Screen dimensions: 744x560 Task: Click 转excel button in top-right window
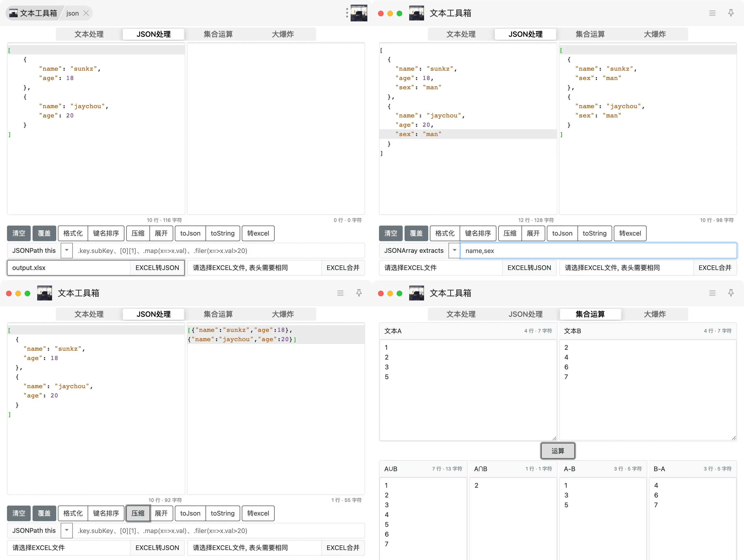click(x=630, y=233)
